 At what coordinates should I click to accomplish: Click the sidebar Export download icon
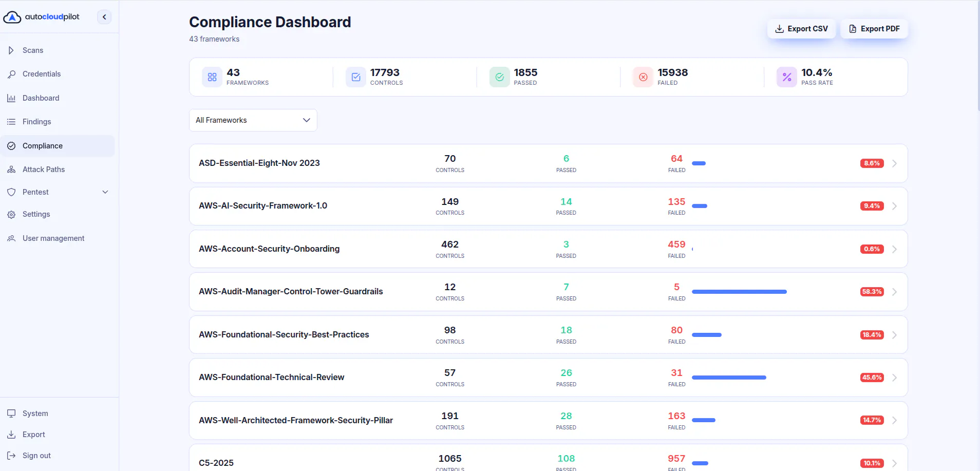[11, 435]
